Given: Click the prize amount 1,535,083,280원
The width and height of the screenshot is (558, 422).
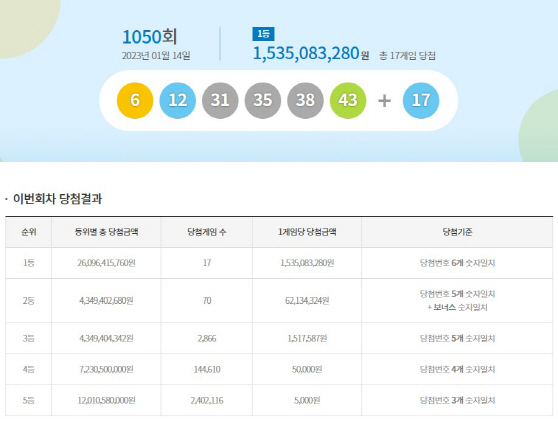Looking at the screenshot, I should (x=311, y=53).
